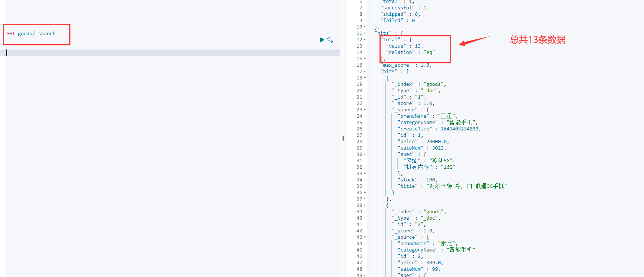Click "_score" : 1.0 on line 22
Screen dimensions: 644x277
413,103
